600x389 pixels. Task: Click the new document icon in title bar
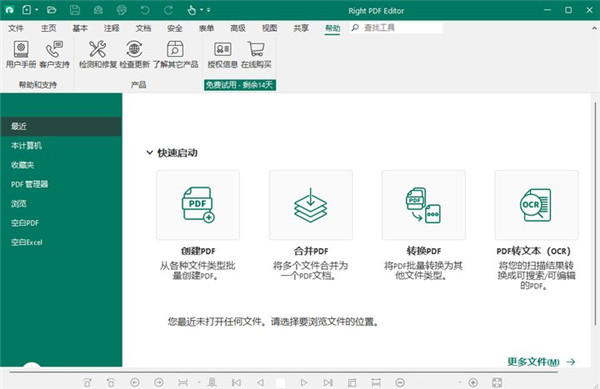point(27,10)
